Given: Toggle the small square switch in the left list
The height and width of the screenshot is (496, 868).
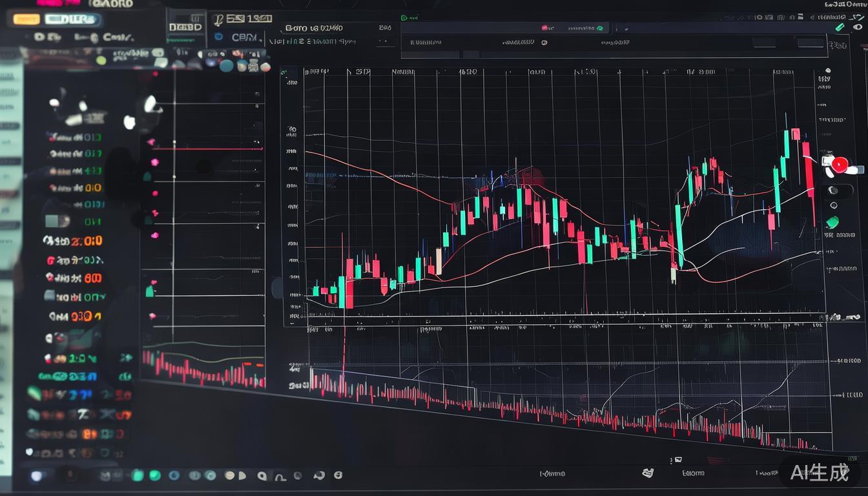Looking at the screenshot, I should tap(56, 221).
